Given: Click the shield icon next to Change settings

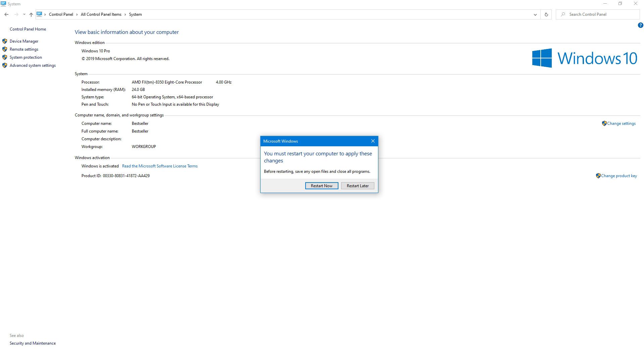Looking at the screenshot, I should click(x=604, y=123).
